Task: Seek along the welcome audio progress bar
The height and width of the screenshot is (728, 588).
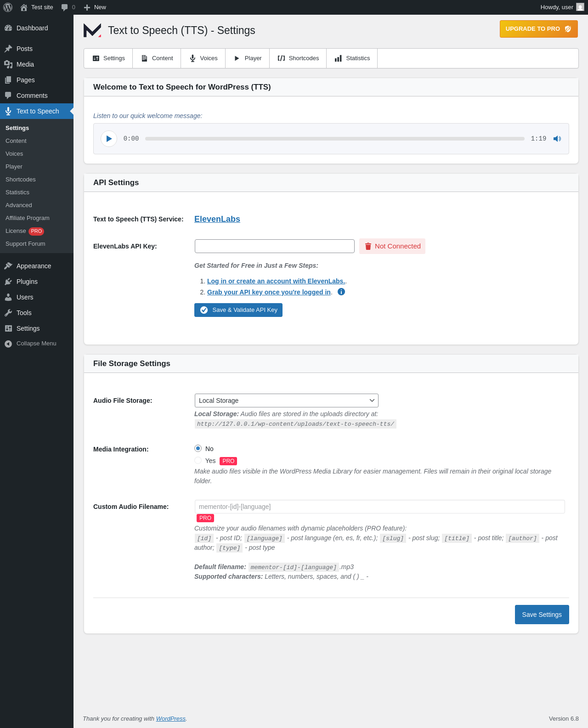Action: (335, 139)
